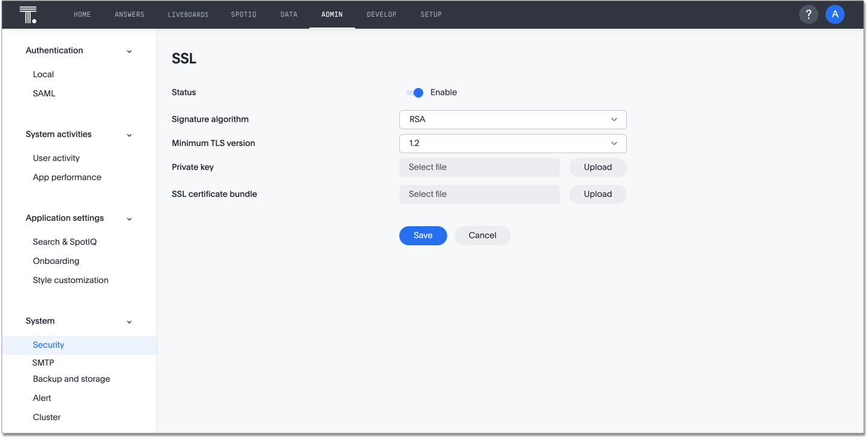
Task: Open the Minimum TLS version dropdown
Action: 512,143
